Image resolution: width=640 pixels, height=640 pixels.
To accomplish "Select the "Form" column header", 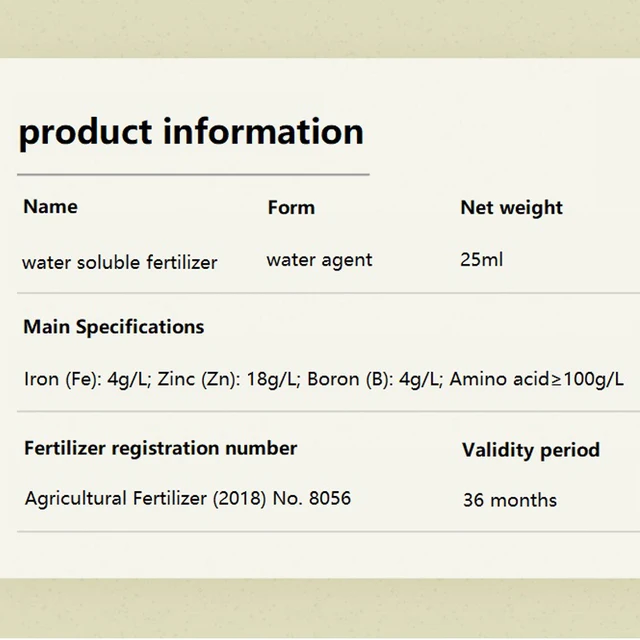I will 291,208.
